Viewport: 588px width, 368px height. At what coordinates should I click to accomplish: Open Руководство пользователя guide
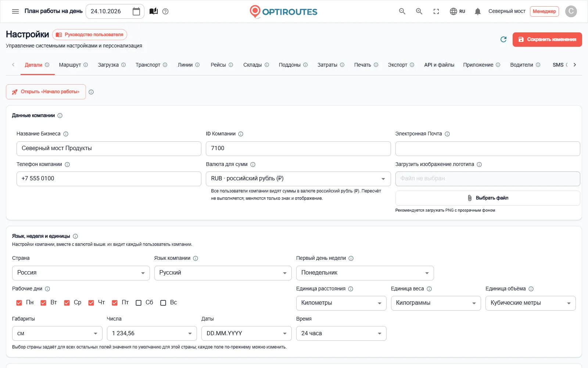tap(90, 35)
